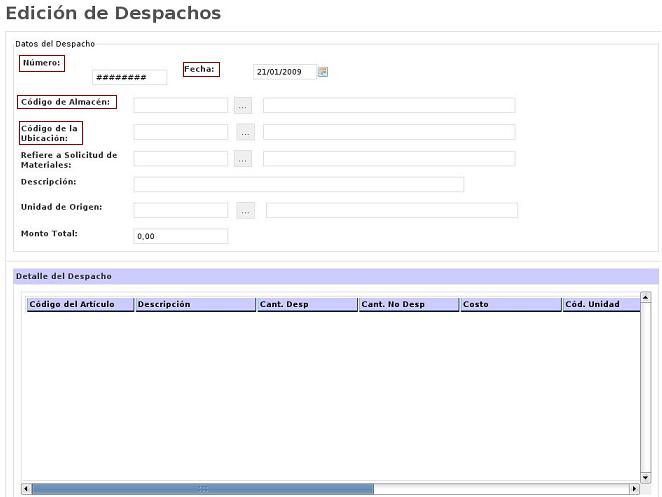Sort by Código del Artículo column header
This screenshot has width=662, height=497.
coord(79,304)
